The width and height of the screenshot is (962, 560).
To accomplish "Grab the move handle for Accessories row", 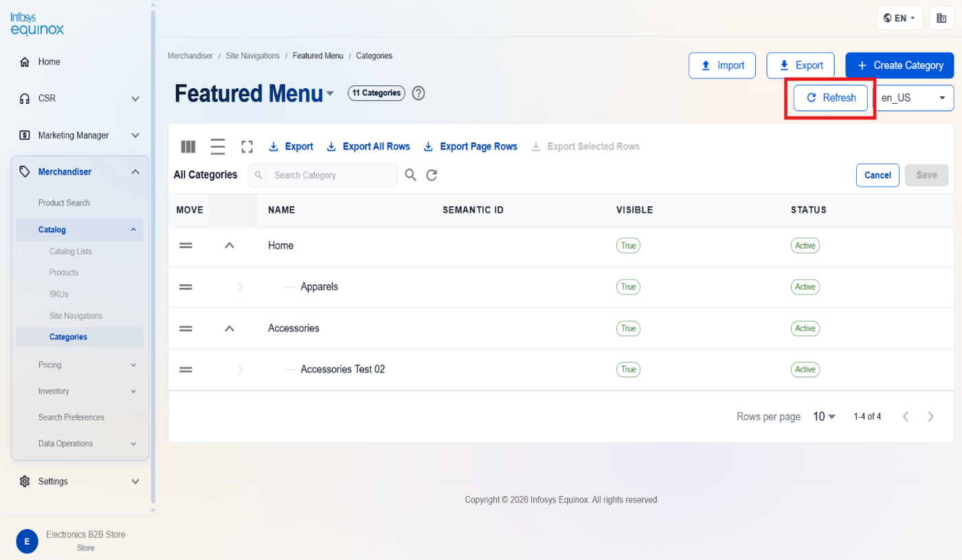I will point(186,328).
